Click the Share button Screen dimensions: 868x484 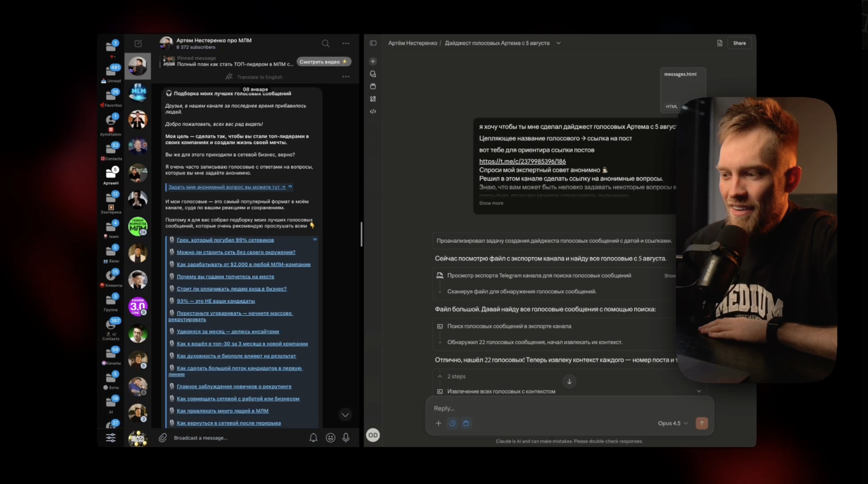coord(739,43)
